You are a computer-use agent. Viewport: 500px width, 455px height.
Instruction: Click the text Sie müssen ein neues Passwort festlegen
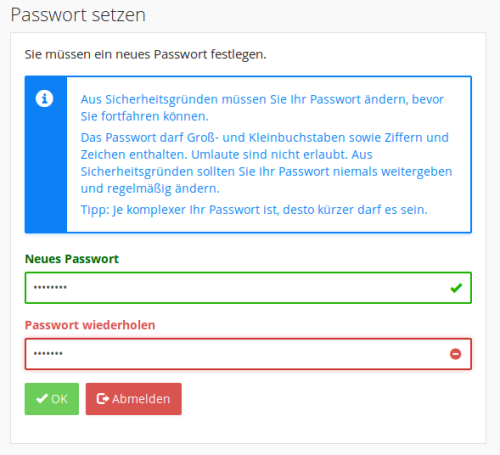pyautogui.click(x=145, y=54)
